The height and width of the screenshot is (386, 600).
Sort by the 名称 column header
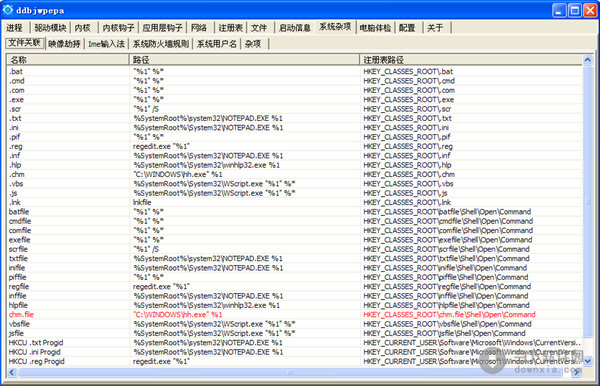coord(68,60)
